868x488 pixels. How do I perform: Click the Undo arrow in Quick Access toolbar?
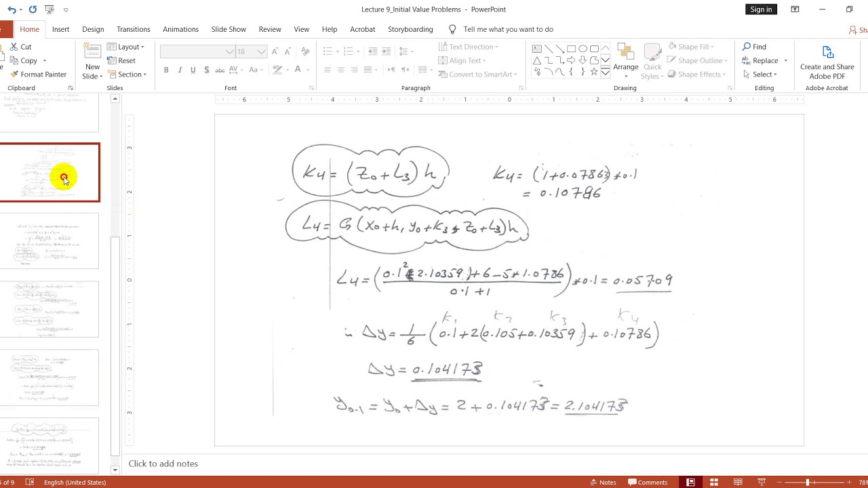point(12,9)
